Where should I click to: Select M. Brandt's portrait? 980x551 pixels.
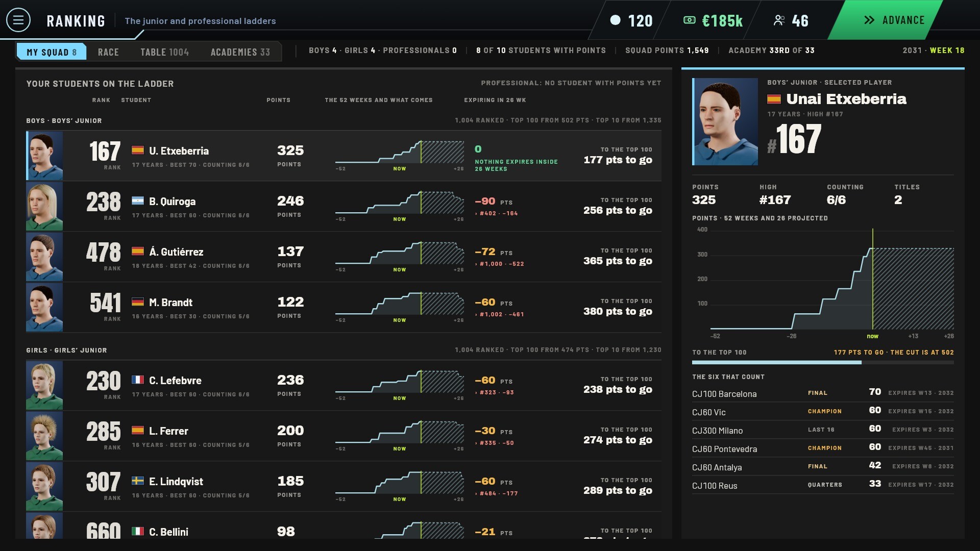click(x=44, y=307)
